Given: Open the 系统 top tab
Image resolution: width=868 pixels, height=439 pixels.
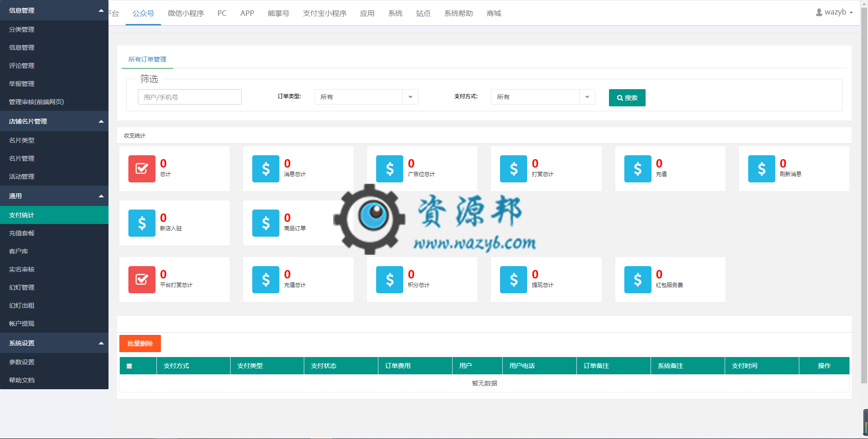Looking at the screenshot, I should [x=395, y=13].
